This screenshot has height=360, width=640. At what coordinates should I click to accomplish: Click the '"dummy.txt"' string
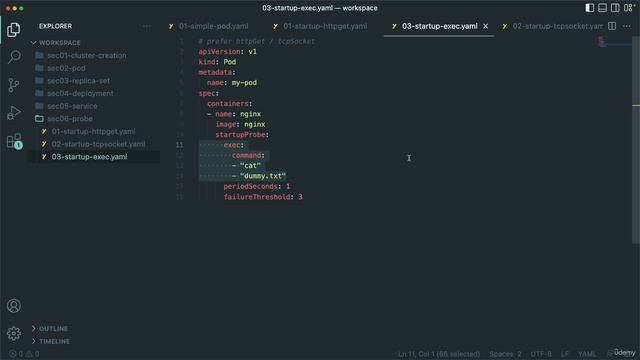tap(263, 176)
